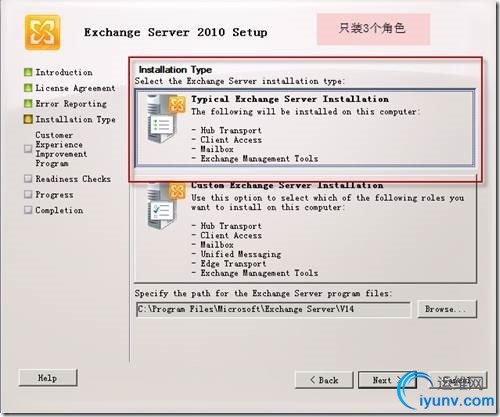Screen dimensions: 500x417
Task: Open the Installation Type step label
Action: (x=75, y=119)
